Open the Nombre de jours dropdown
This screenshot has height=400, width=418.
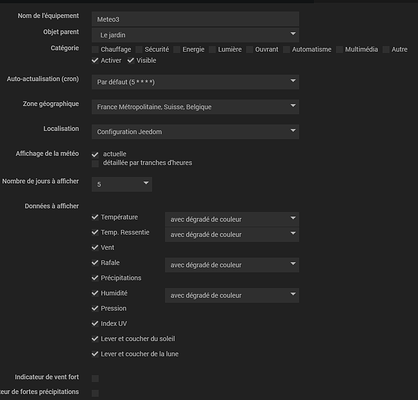[x=122, y=184]
